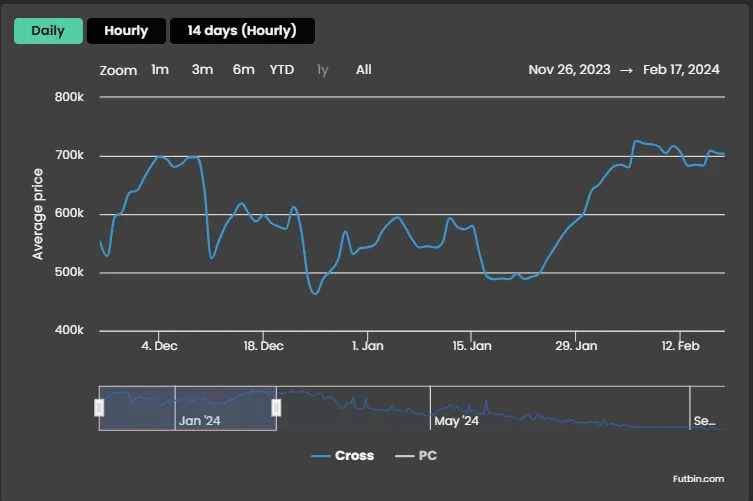Open the Hourly price tab
Screen dimensions: 753x501
point(126,31)
